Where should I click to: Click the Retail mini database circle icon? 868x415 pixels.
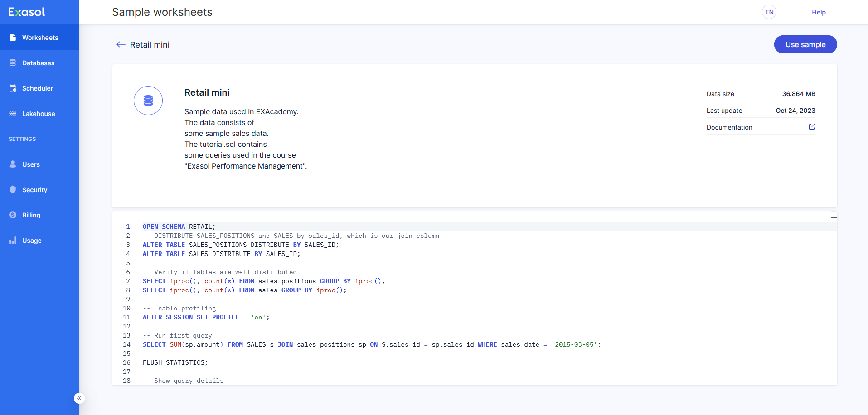click(x=148, y=101)
